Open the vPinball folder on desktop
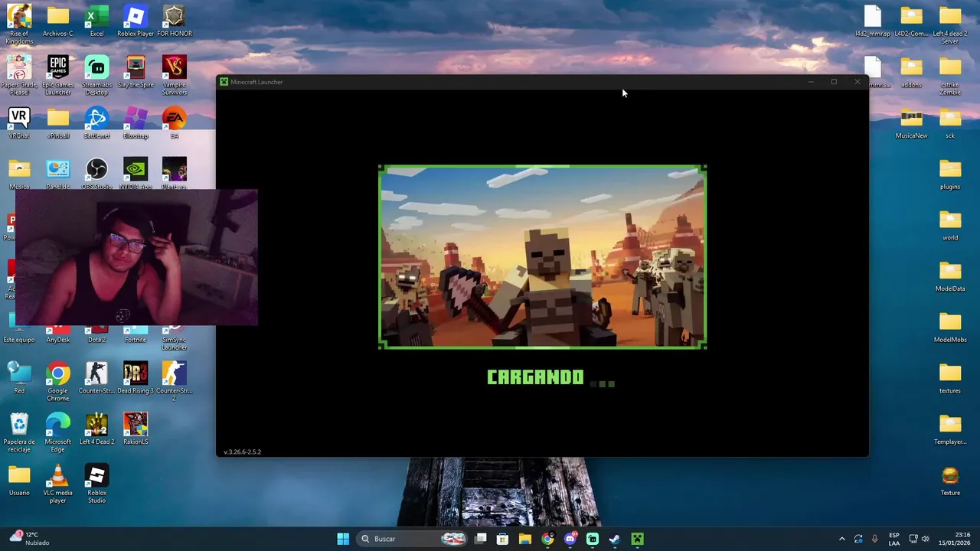Screen dimensions: 980x551 click(57, 122)
